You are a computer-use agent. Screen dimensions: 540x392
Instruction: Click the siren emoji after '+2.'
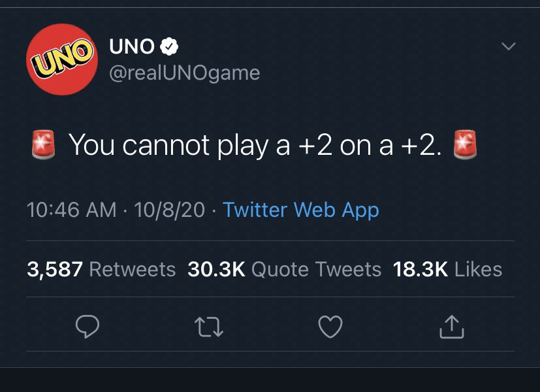click(x=465, y=145)
